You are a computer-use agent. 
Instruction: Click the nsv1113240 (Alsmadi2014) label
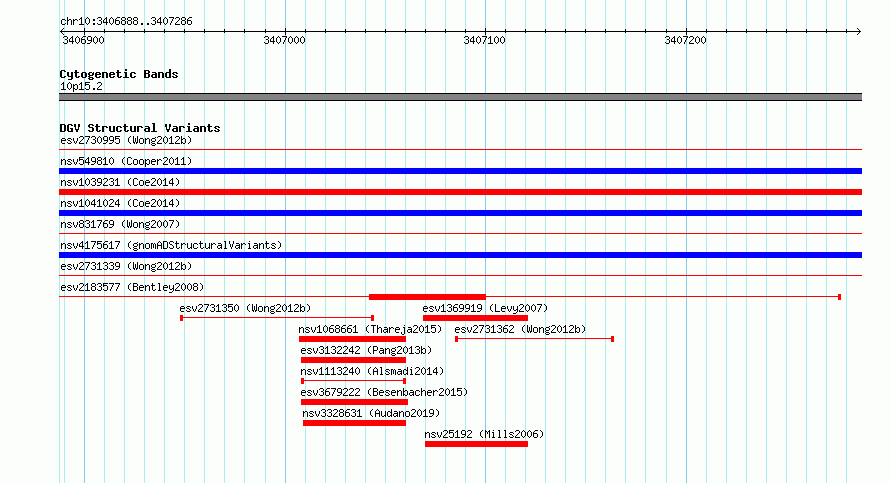(x=372, y=371)
